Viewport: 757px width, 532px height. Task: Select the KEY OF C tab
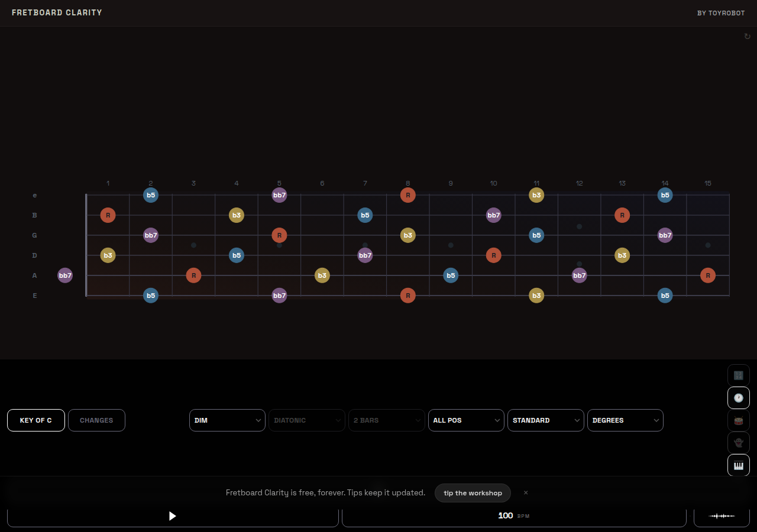point(36,420)
